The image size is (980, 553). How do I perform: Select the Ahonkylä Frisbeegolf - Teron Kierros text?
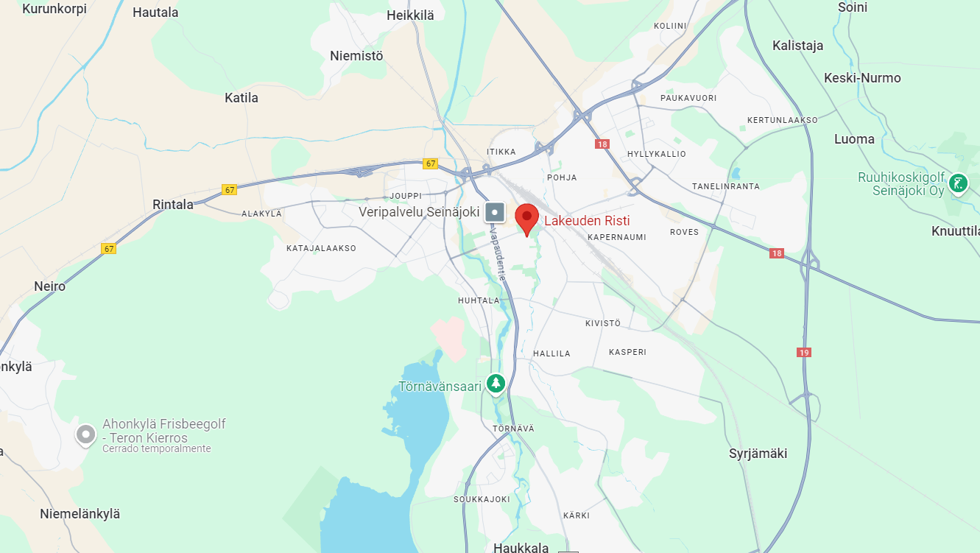(x=164, y=431)
